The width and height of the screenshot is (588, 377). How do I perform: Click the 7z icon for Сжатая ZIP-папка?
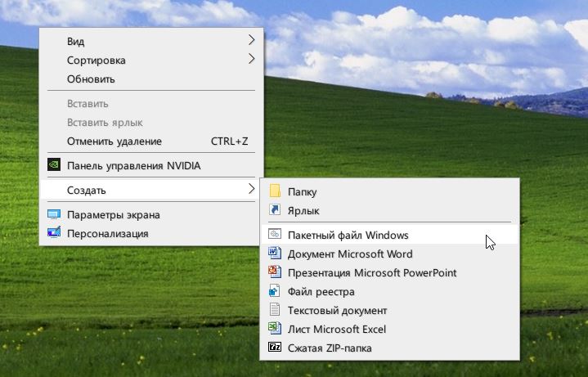[275, 347]
